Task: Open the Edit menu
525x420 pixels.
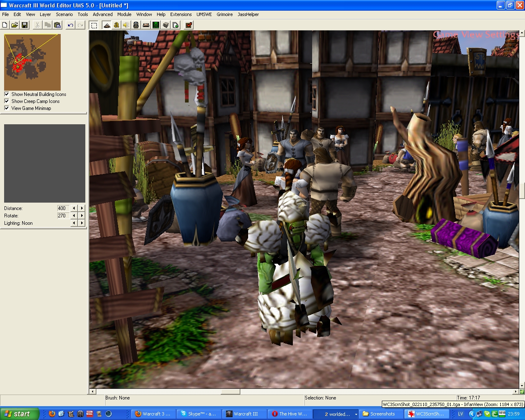Action: [x=17, y=14]
